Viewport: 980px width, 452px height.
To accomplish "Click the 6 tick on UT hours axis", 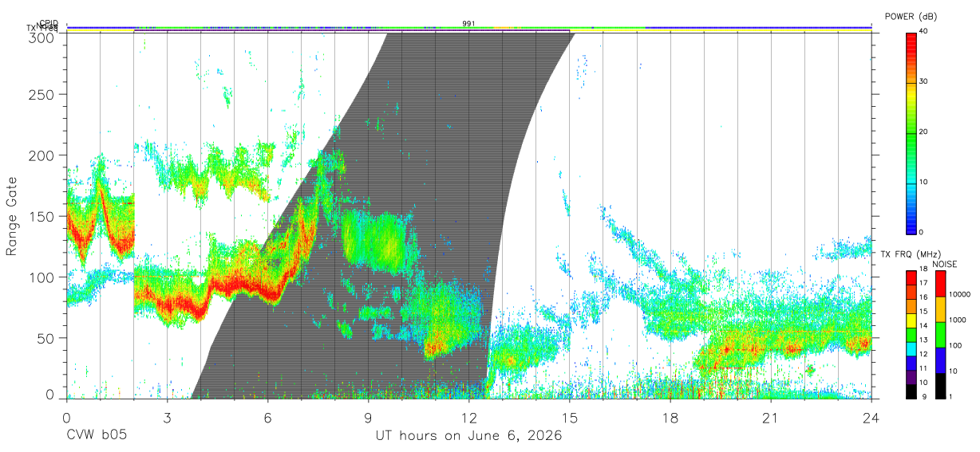I will tap(267, 417).
